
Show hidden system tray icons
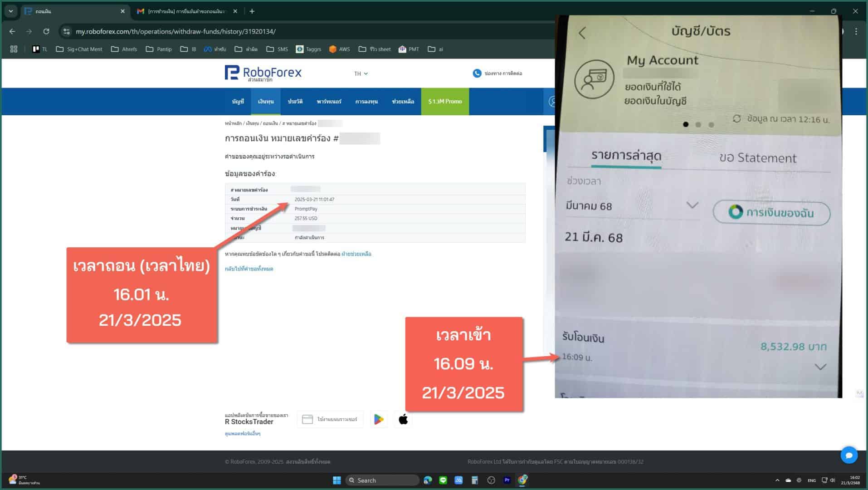click(x=777, y=480)
